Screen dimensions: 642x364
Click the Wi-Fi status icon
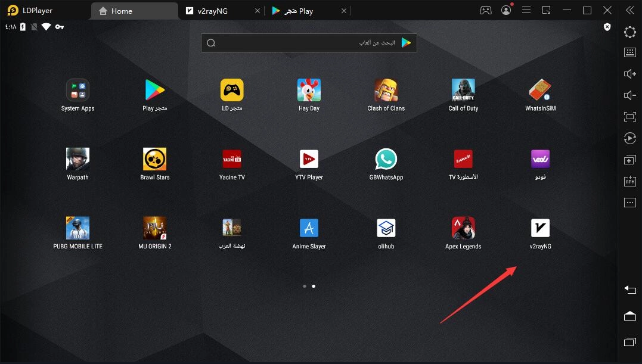46,27
